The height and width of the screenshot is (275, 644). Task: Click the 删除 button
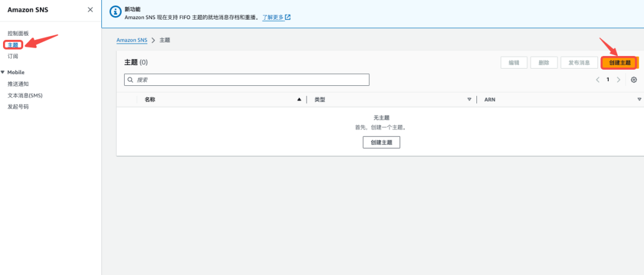click(544, 63)
